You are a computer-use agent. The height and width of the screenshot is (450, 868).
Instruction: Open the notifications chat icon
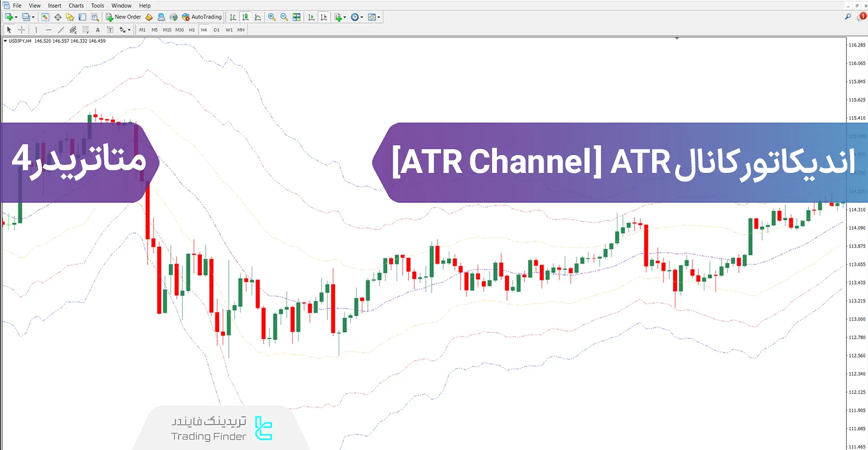pos(861,17)
